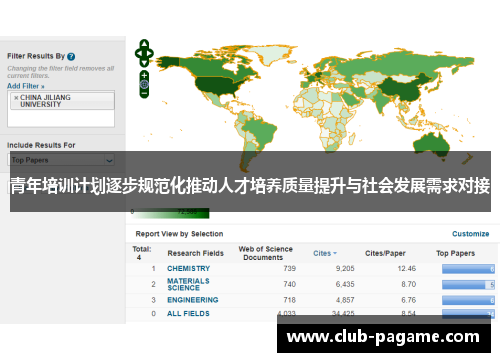Click Include Results For label
500x362 pixels.
(41, 145)
